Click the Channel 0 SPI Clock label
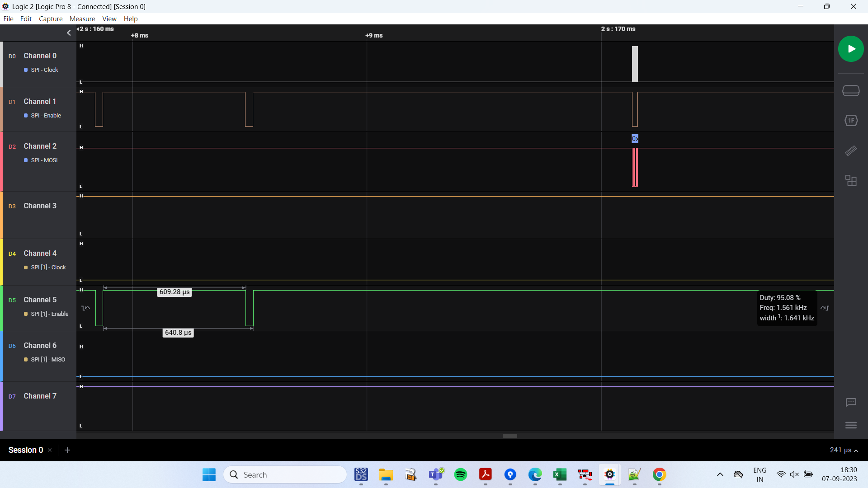Image resolution: width=868 pixels, height=488 pixels. pyautogui.click(x=44, y=70)
